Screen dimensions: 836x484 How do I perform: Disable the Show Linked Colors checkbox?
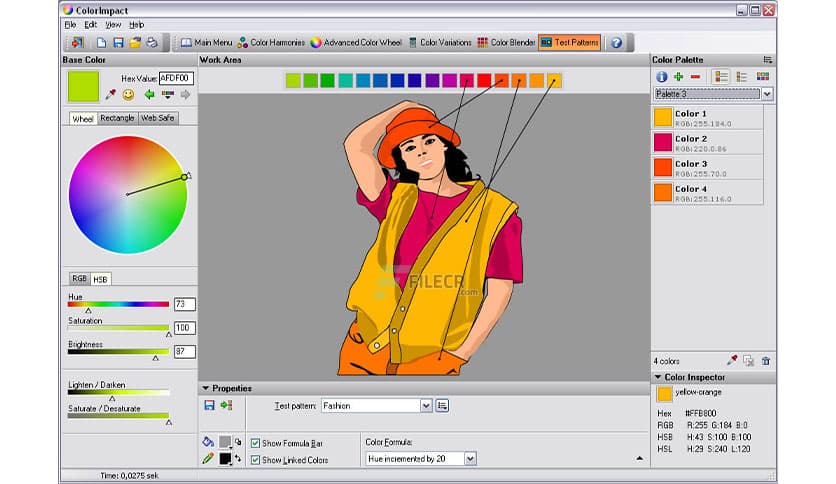(x=256, y=460)
